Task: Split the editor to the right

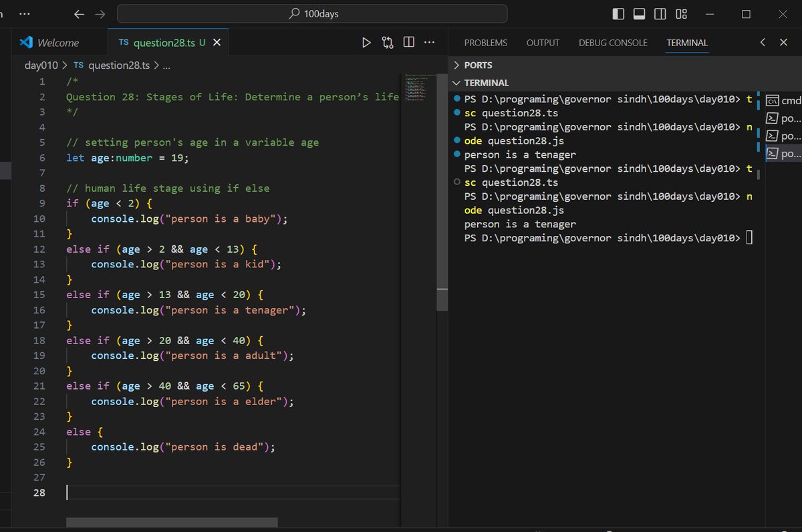Action: pos(408,43)
